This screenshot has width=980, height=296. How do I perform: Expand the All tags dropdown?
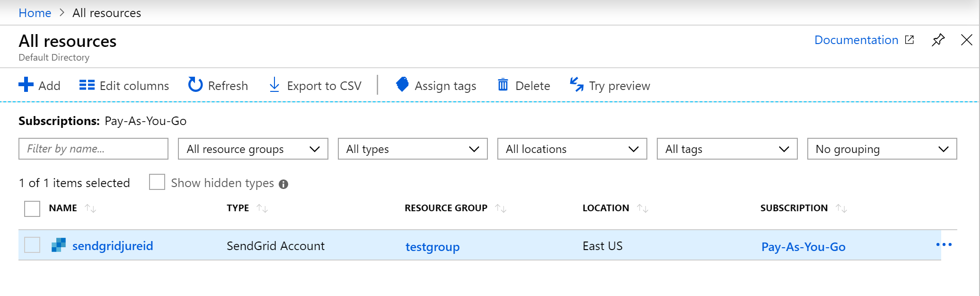click(x=727, y=149)
